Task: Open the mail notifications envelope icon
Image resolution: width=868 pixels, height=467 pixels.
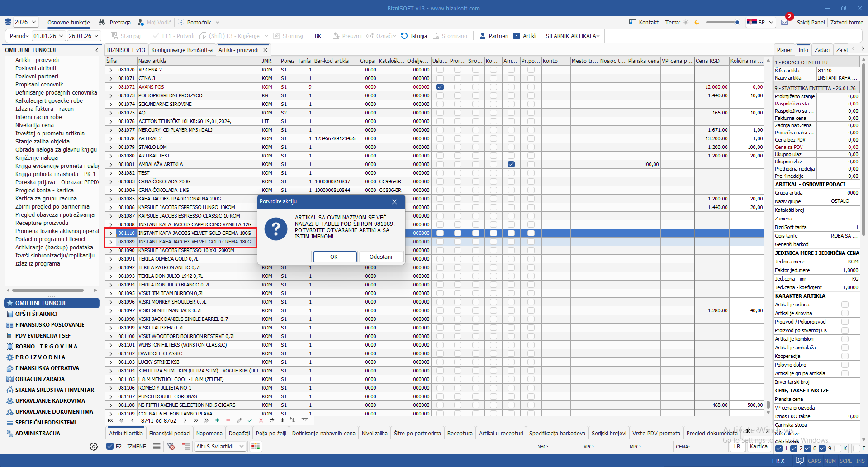Action: click(784, 22)
